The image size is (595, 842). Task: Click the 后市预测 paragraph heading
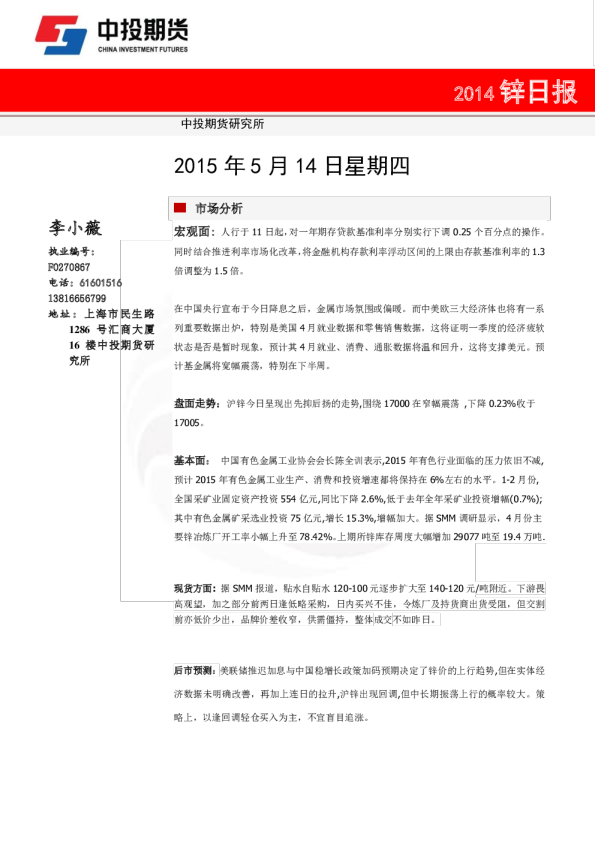(x=195, y=670)
